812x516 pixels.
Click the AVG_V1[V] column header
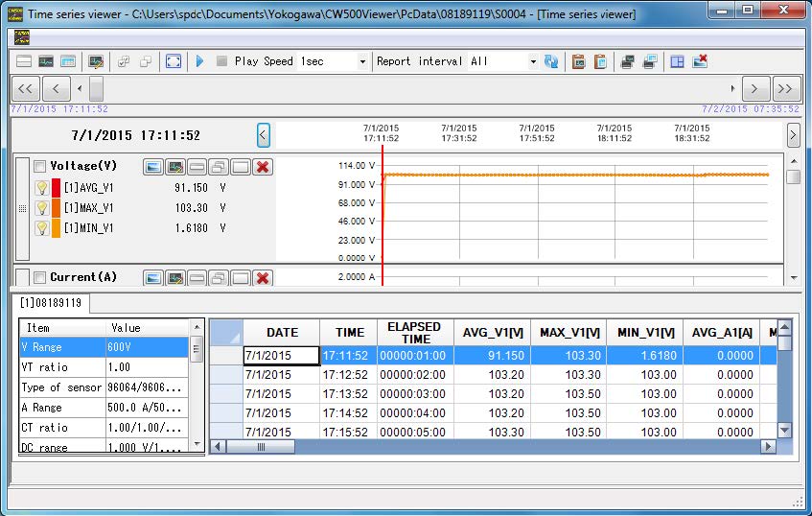pyautogui.click(x=493, y=333)
